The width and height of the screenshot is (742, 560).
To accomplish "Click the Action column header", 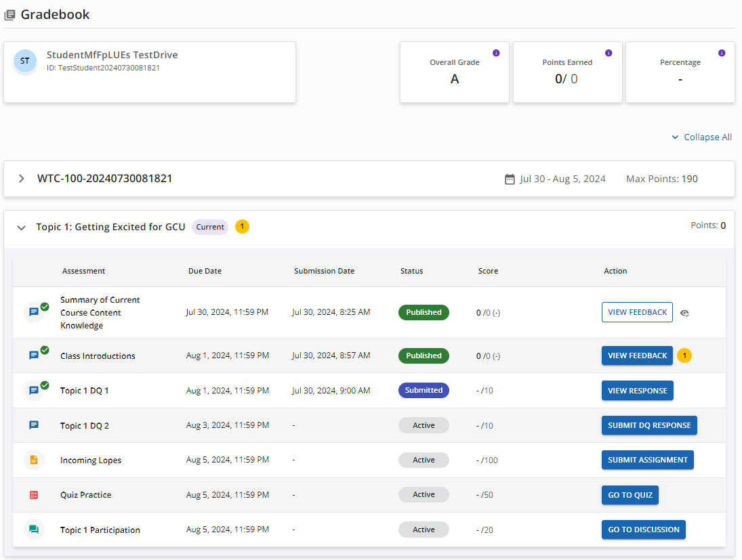I will click(615, 271).
